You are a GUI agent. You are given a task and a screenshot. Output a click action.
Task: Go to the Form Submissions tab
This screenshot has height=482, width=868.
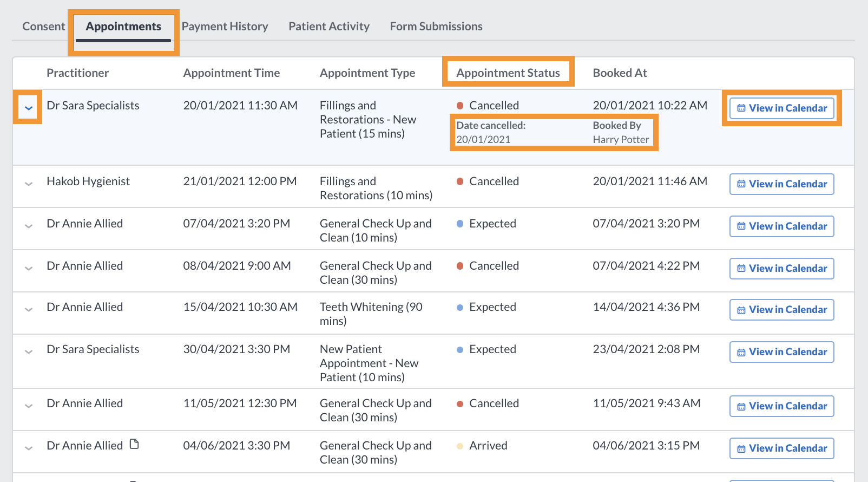pos(436,26)
